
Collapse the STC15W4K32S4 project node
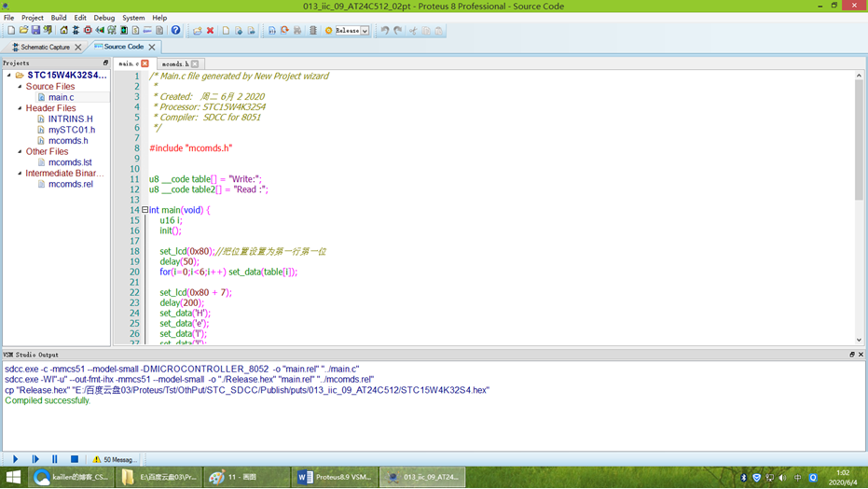pyautogui.click(x=9, y=75)
